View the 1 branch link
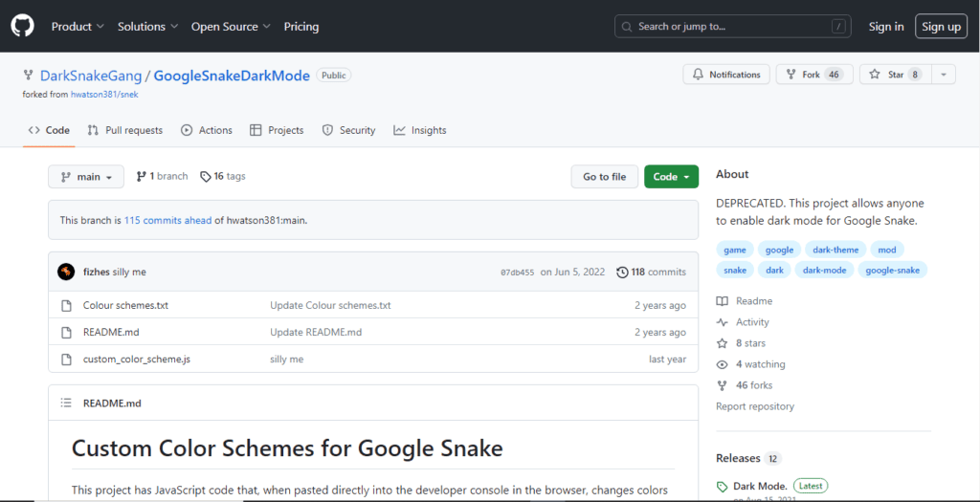 pos(162,176)
